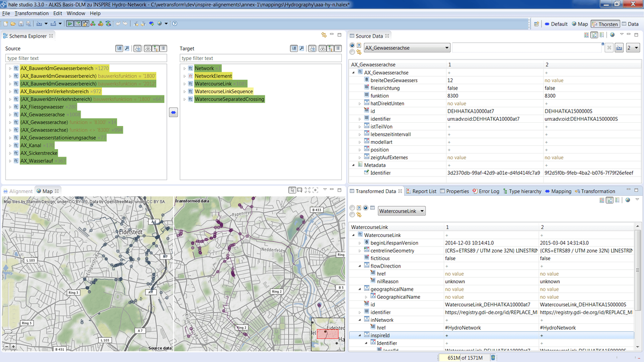Expand the centrelineGeometry row
Image resolution: width=644 pixels, height=362 pixels.
coord(360,250)
